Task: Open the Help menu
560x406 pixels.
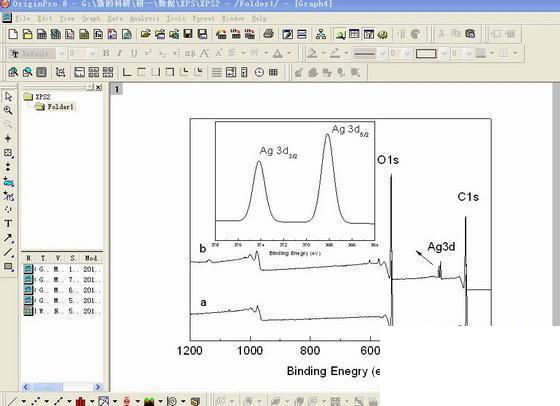Action: point(259,18)
